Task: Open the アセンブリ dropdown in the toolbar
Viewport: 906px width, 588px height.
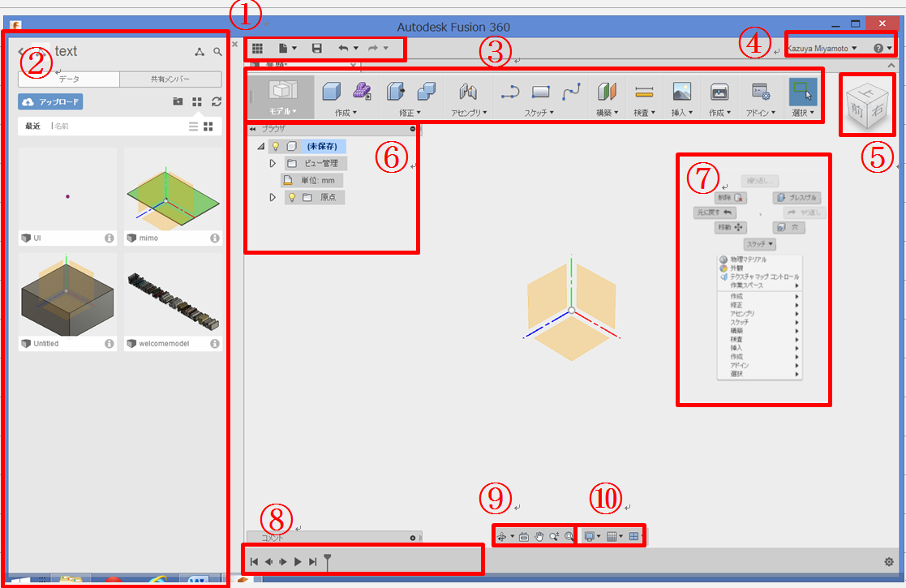Action: pyautogui.click(x=469, y=113)
